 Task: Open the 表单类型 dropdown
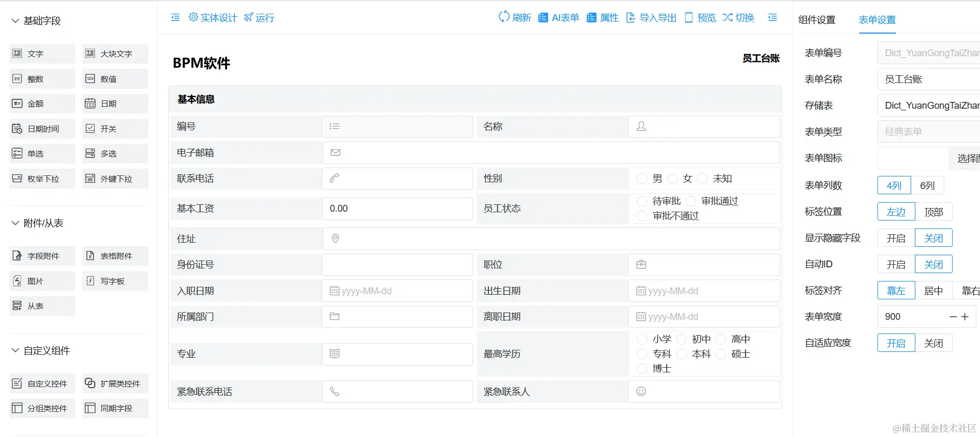(x=928, y=132)
